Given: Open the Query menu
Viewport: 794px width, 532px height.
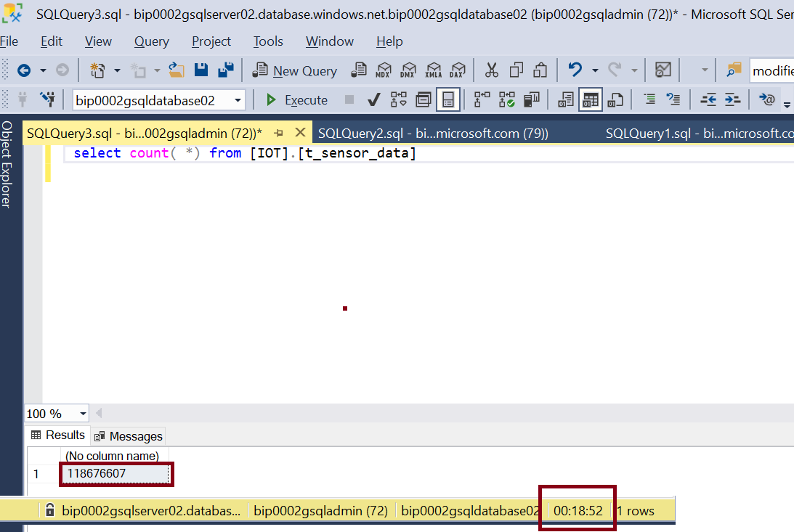Looking at the screenshot, I should (151, 41).
